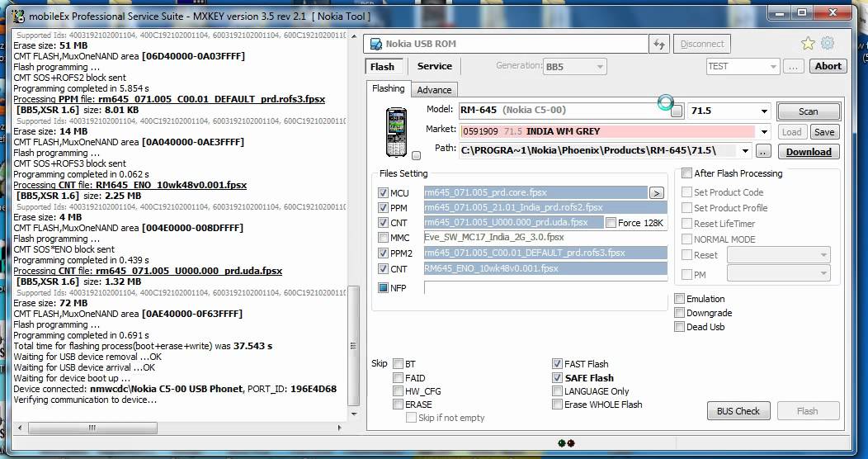Click the Load button
Viewport: 868px width, 459px height.
[791, 132]
